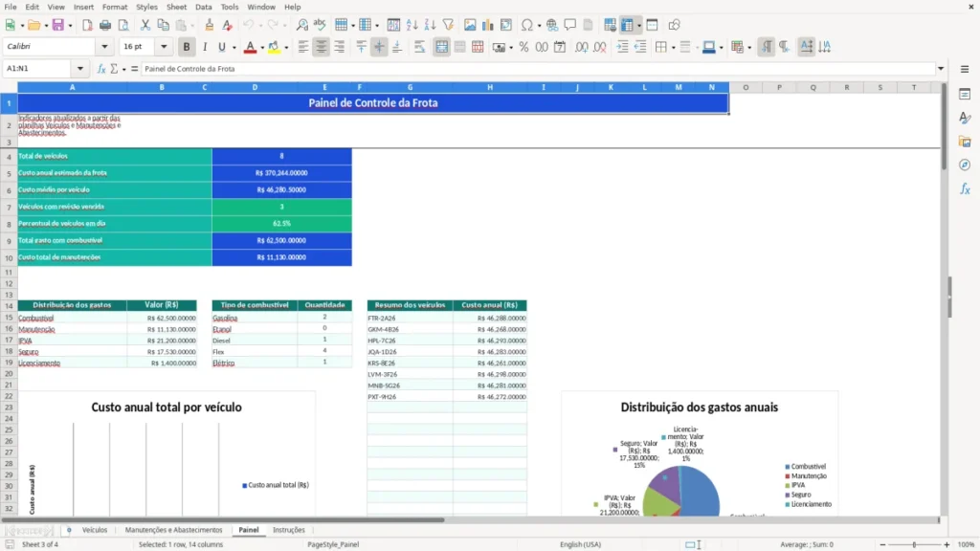Open the Save button dropdown arrow

[70, 26]
